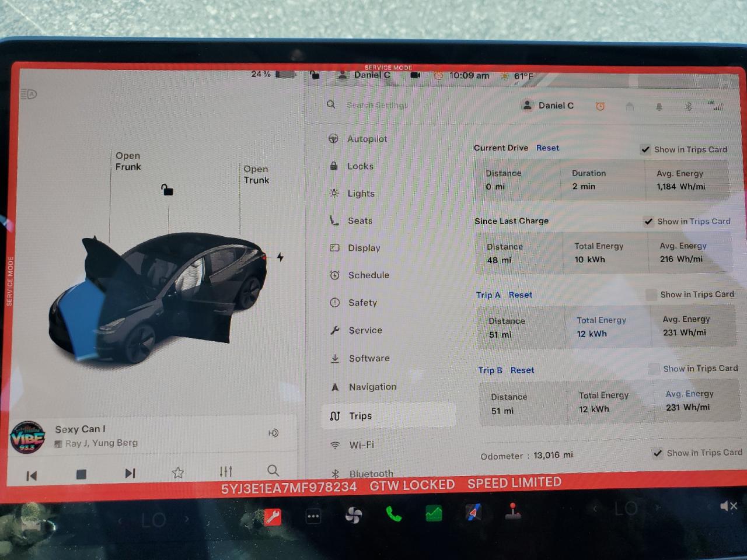747x560 pixels.
Task: Open the navigation arrow app in bottom bar
Action: [473, 513]
